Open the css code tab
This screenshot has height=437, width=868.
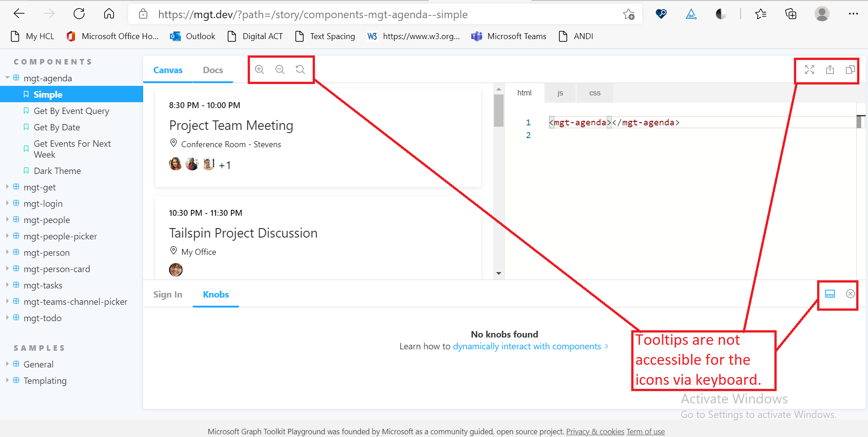tap(594, 93)
